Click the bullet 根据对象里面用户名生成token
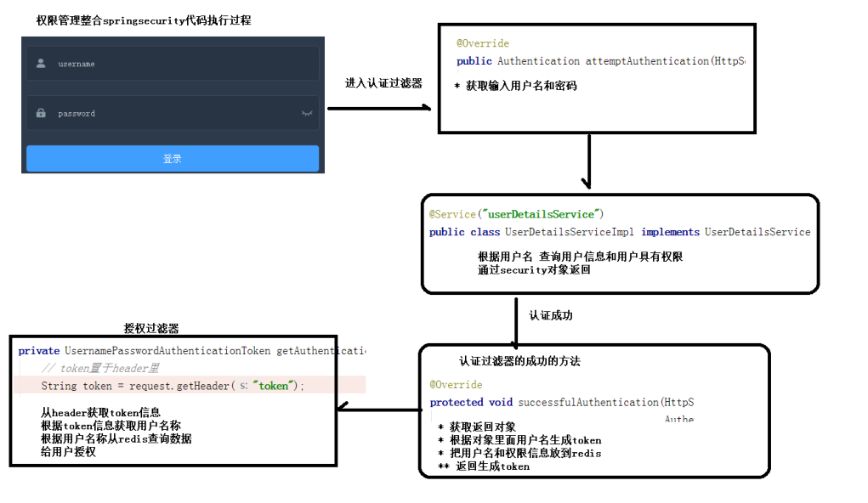The width and height of the screenshot is (868, 503). coord(525,440)
